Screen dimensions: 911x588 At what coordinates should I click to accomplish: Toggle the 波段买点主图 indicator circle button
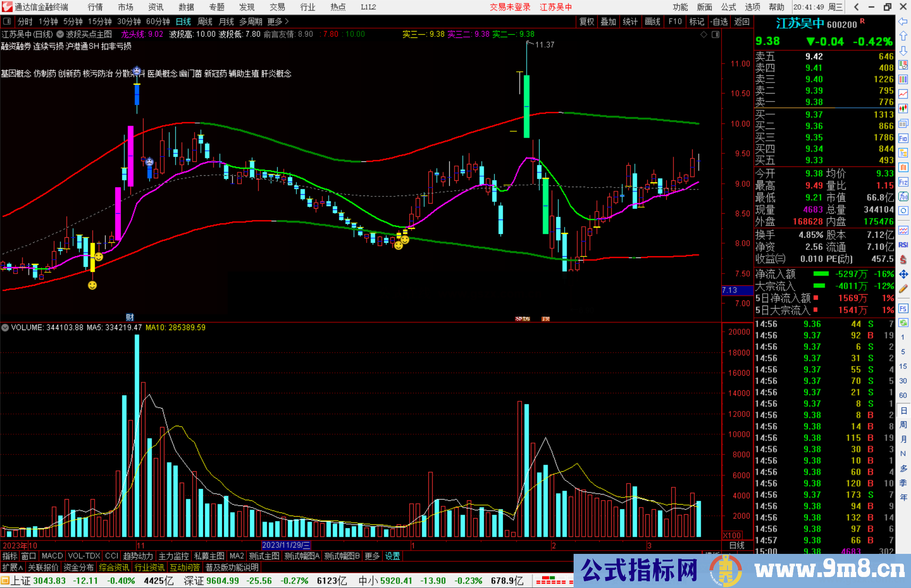tap(60, 35)
